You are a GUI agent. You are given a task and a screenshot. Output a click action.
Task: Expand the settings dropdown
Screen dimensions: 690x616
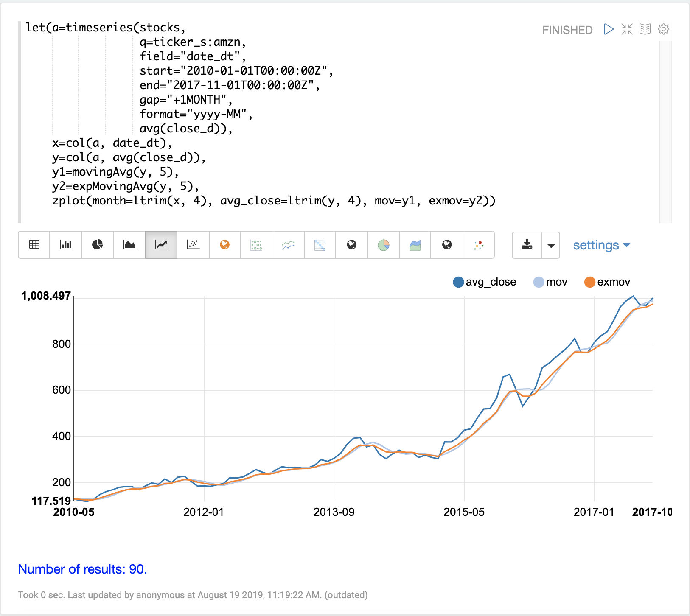[x=601, y=245]
